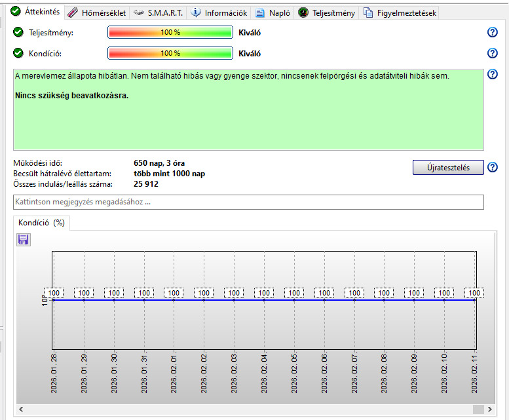Click the 'Nincs szükség beavatkozásra.' text
The width and height of the screenshot is (509, 420).
[72, 96]
